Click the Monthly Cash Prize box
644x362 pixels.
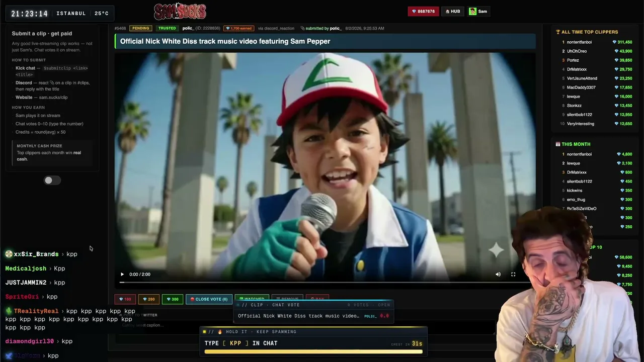(53, 152)
